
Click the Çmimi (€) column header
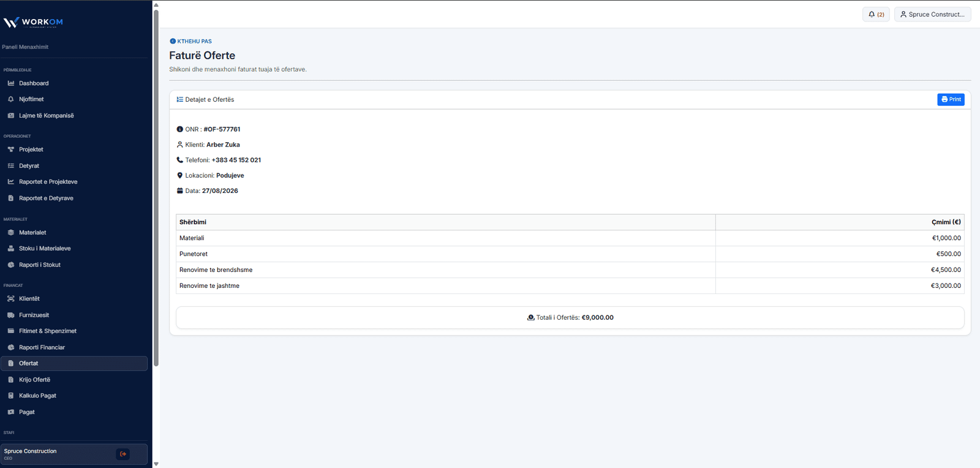[840, 222]
